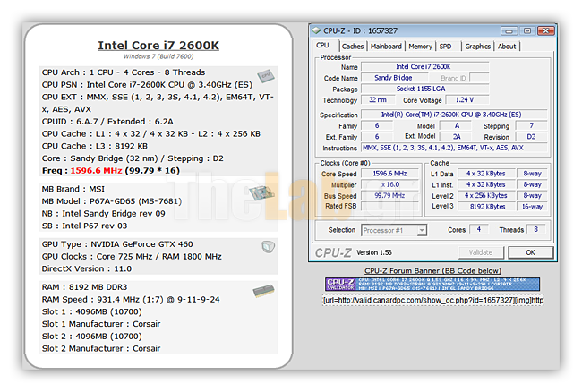The width and height of the screenshot is (582, 392).
Task: Click the Level 3 cache size 8192 KBytes
Action: coord(486,207)
